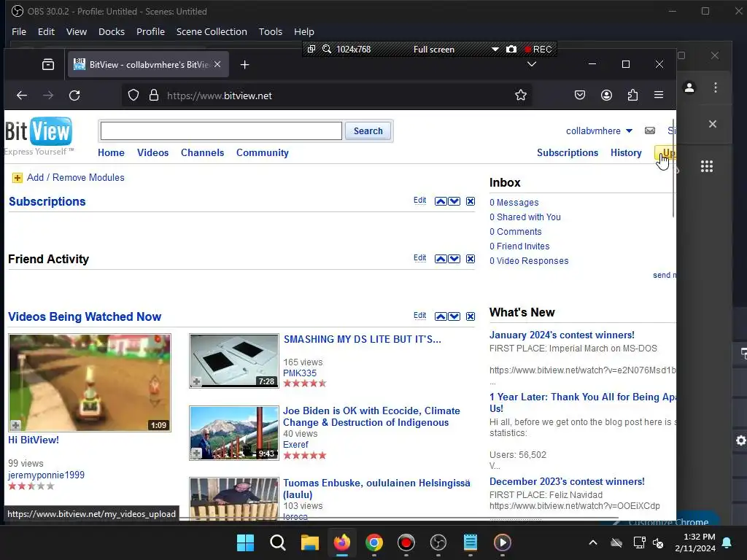Screen dimensions: 747x560
Task: Open OBS Help menu
Action: point(304,31)
